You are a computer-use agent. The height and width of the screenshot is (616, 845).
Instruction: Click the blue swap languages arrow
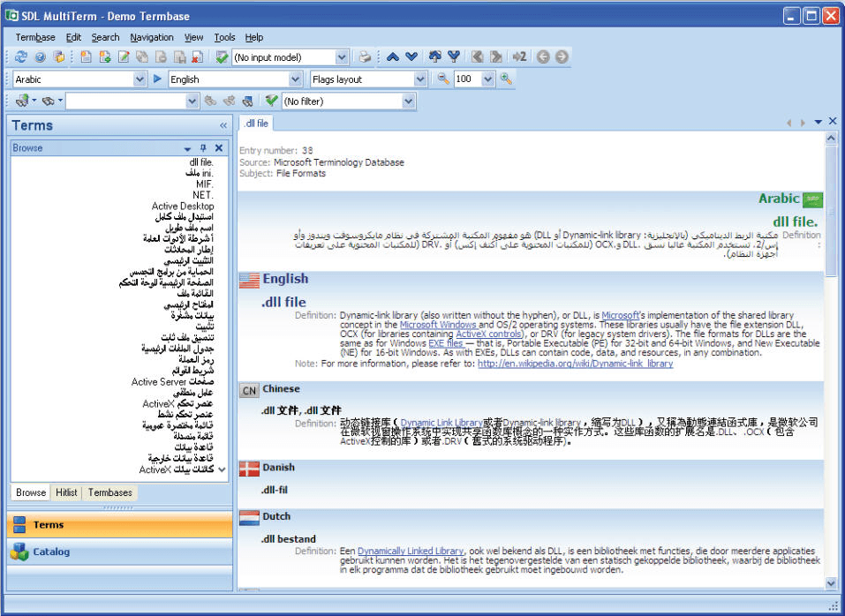[x=157, y=79]
